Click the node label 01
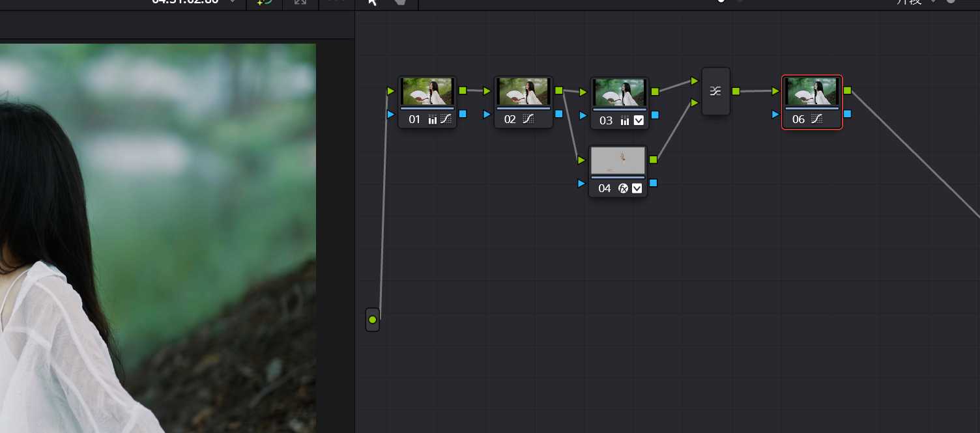This screenshot has height=433, width=980. pyautogui.click(x=415, y=120)
